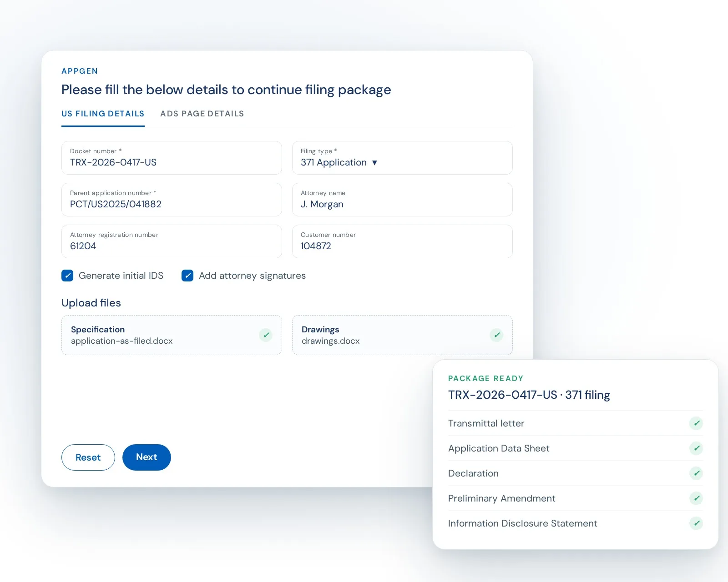Click the application-as-filed.docx file name

point(122,341)
